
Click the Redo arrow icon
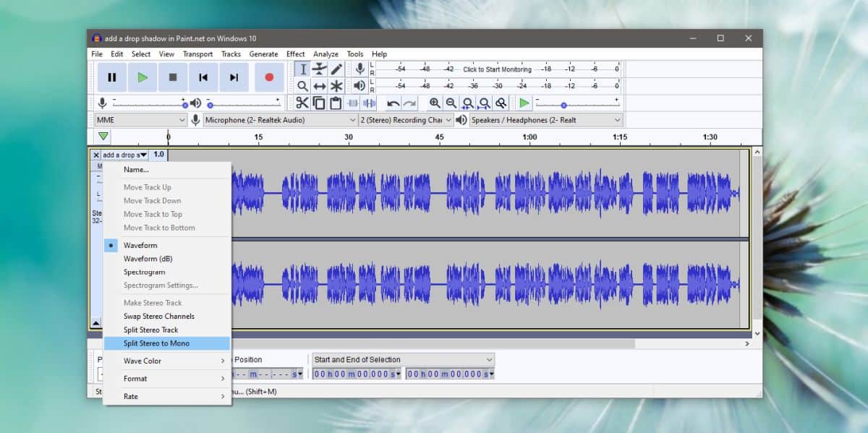409,103
